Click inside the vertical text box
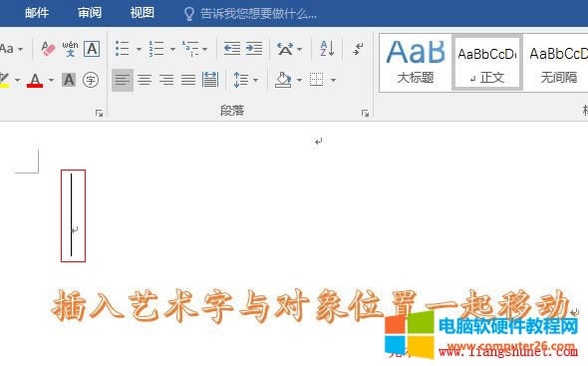 (73, 215)
